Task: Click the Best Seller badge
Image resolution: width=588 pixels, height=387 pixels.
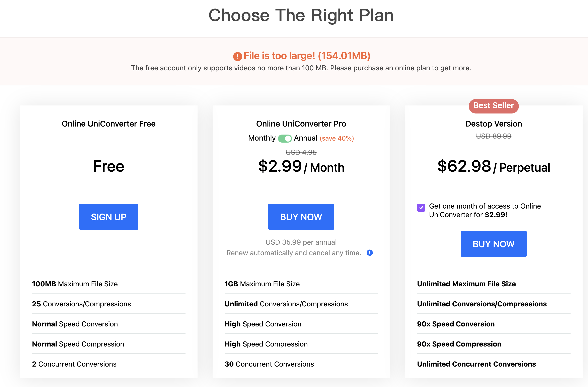Action: [x=493, y=106]
